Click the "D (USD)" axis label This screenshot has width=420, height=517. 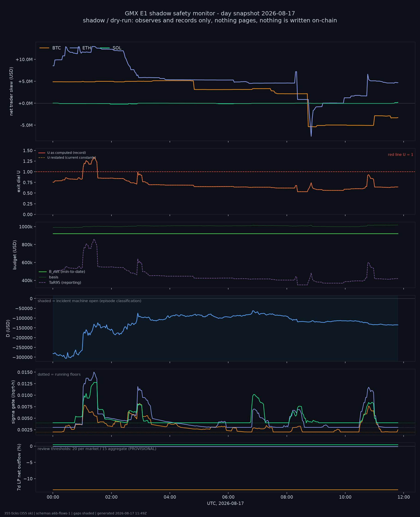(8, 328)
